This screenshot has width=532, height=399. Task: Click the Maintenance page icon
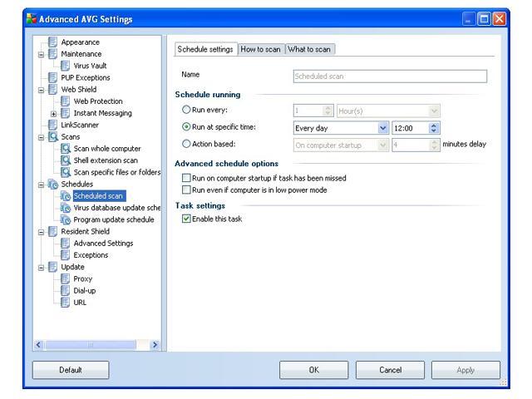(52, 54)
